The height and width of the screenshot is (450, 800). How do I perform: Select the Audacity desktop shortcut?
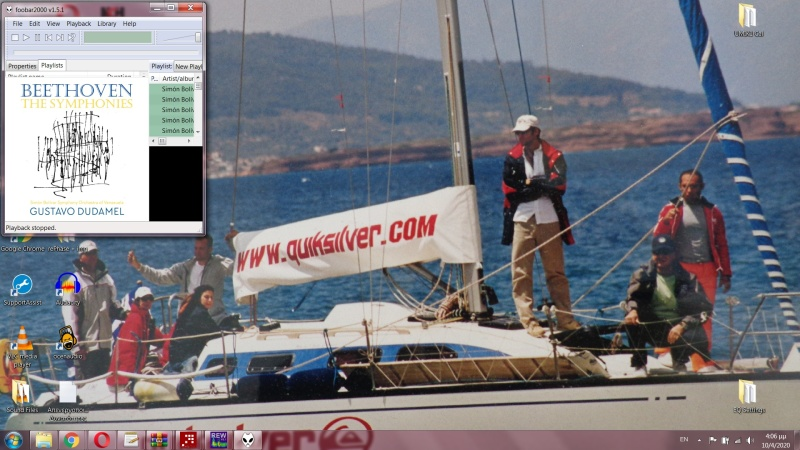[x=68, y=290]
